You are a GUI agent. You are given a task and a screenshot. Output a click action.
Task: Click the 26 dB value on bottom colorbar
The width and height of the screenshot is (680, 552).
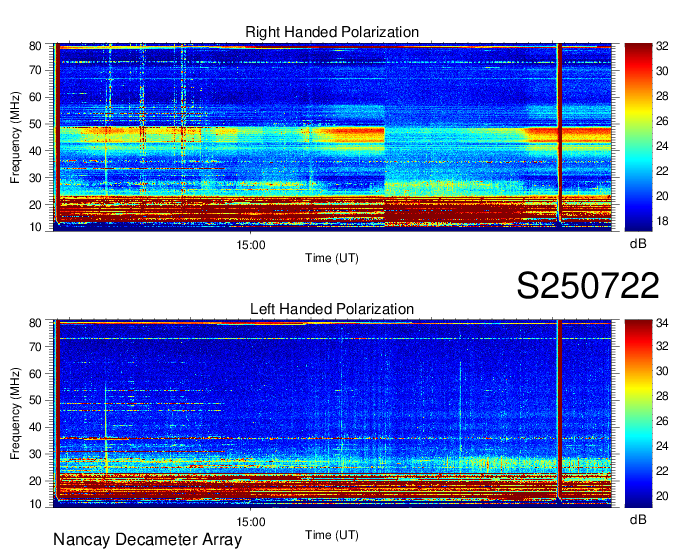(x=662, y=421)
